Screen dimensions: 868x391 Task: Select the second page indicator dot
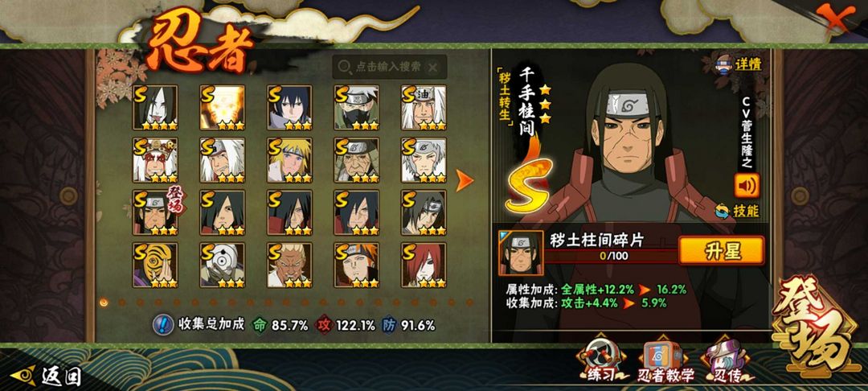[122, 303]
